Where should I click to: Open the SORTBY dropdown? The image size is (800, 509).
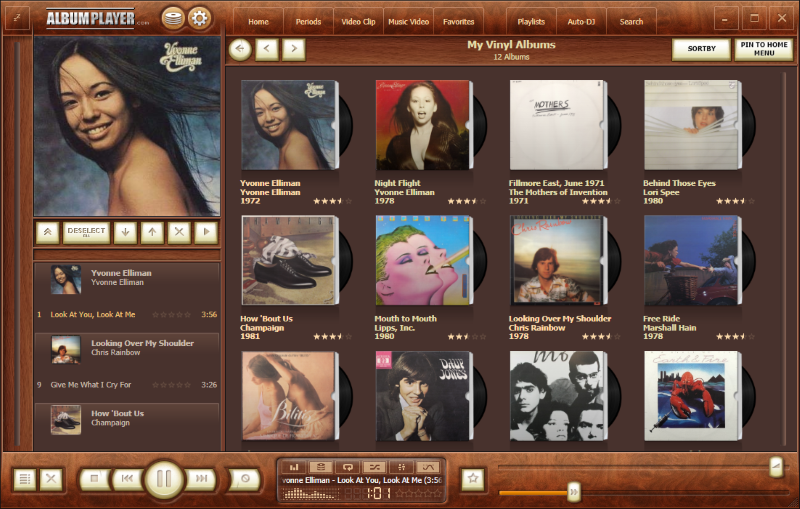tap(700, 49)
